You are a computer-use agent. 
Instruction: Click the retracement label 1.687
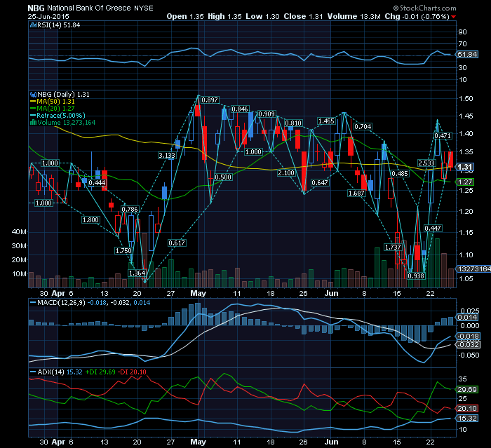pos(356,194)
